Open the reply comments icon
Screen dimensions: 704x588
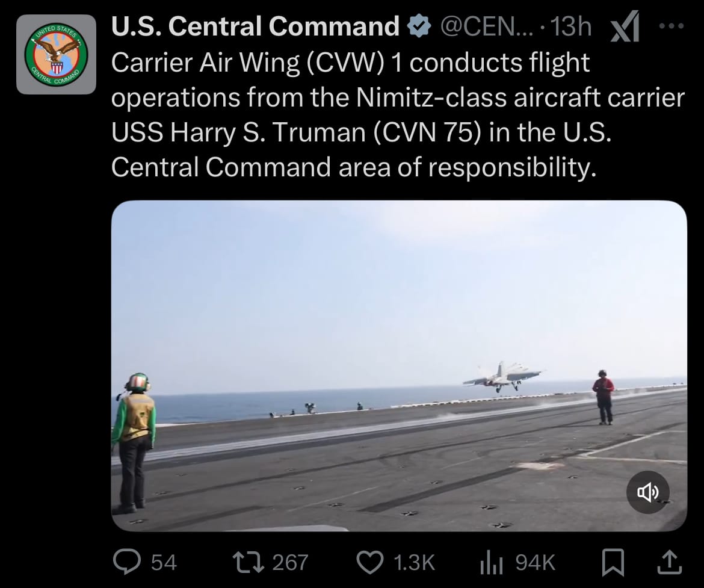(126, 562)
